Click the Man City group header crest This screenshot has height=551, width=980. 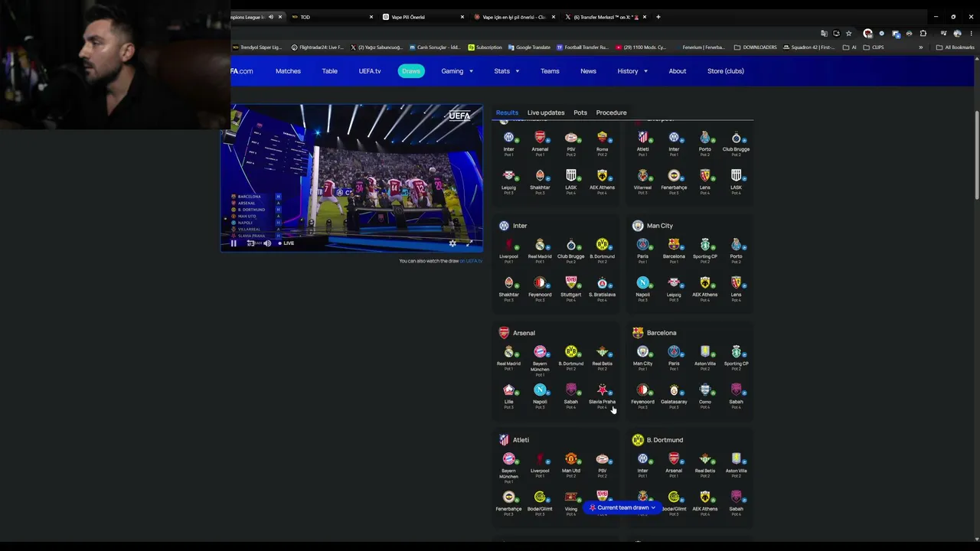pyautogui.click(x=638, y=226)
